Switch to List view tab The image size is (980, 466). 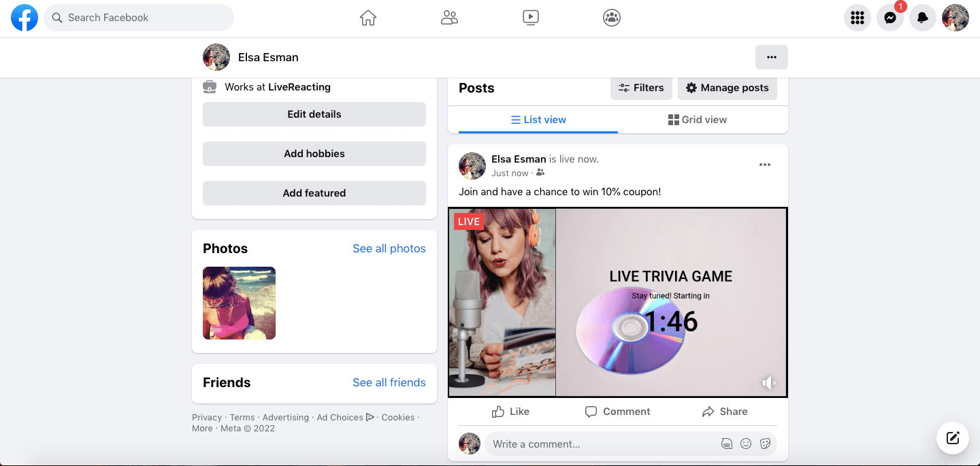click(538, 120)
